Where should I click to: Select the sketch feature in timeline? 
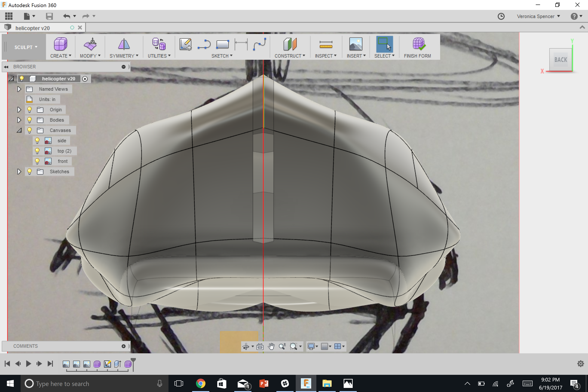click(x=107, y=364)
